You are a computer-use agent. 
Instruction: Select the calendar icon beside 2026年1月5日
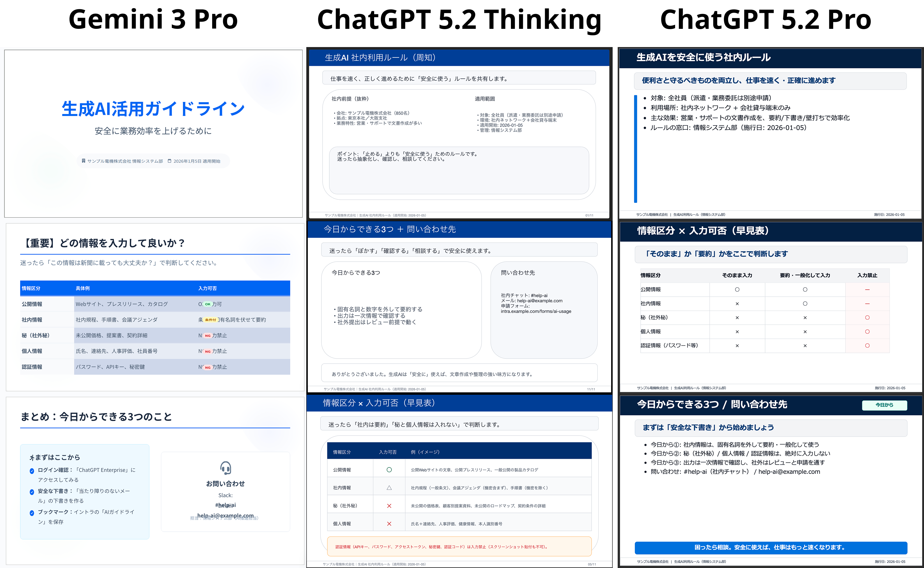[169, 161]
